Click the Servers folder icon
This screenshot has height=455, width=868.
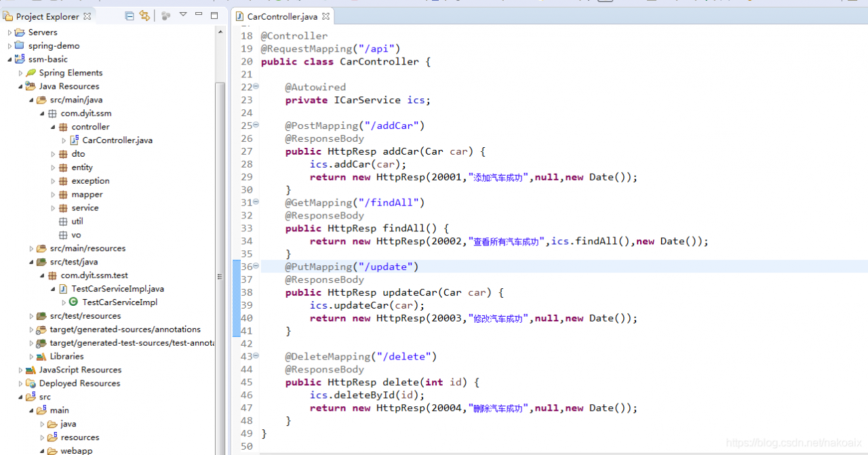[x=20, y=32]
